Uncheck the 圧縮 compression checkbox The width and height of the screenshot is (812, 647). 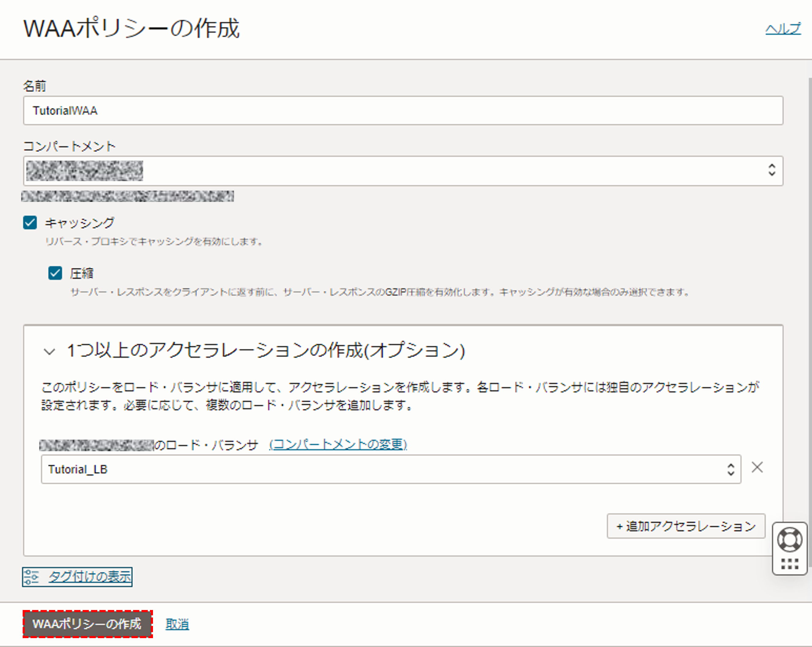coord(55,273)
